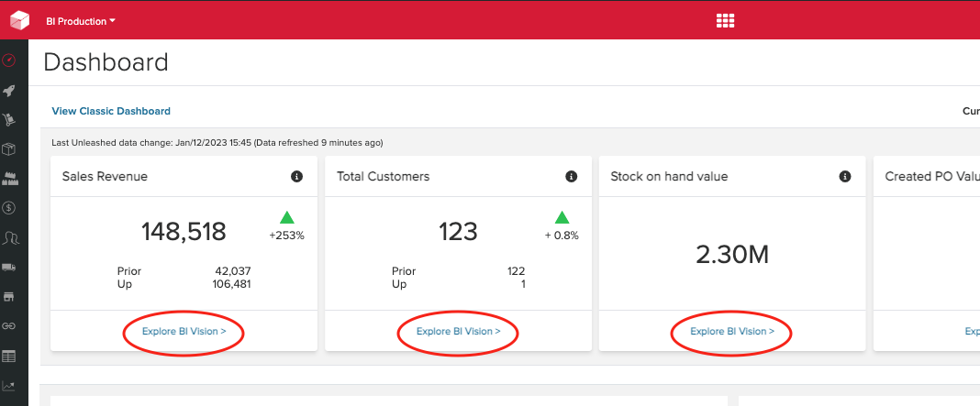This screenshot has height=406, width=980.
Task: Click the Unleashed cube logo
Action: click(19, 20)
